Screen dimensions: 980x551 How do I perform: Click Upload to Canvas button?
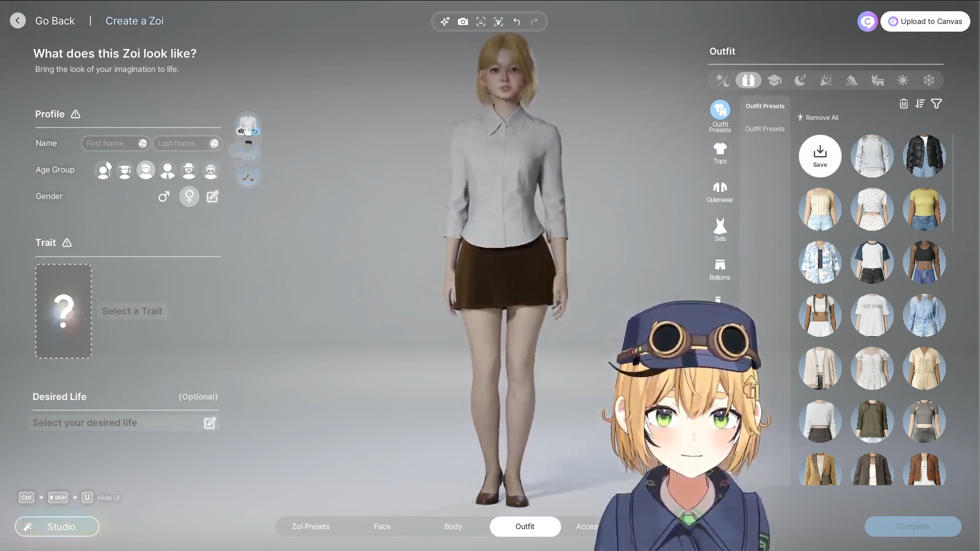pyautogui.click(x=924, y=21)
